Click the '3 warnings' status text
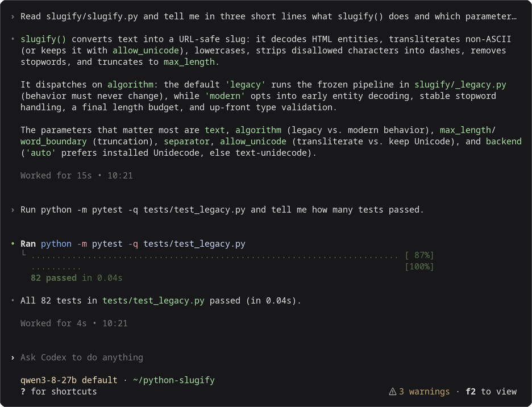The image size is (532, 407). (x=424, y=392)
